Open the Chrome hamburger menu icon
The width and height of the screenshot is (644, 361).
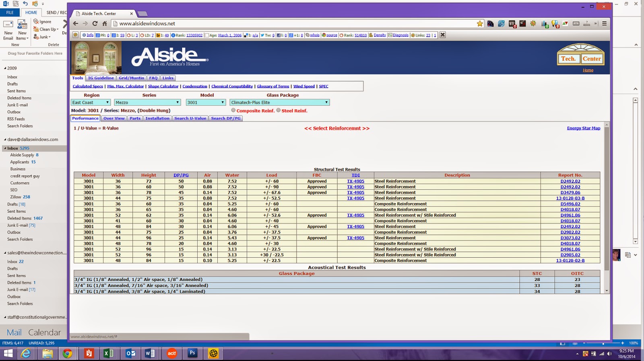(604, 23)
